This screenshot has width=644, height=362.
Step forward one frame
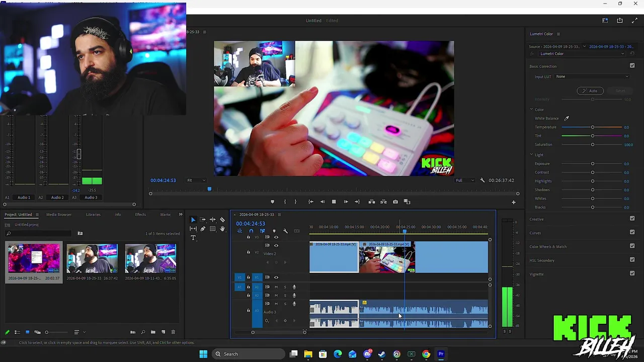(x=346, y=202)
